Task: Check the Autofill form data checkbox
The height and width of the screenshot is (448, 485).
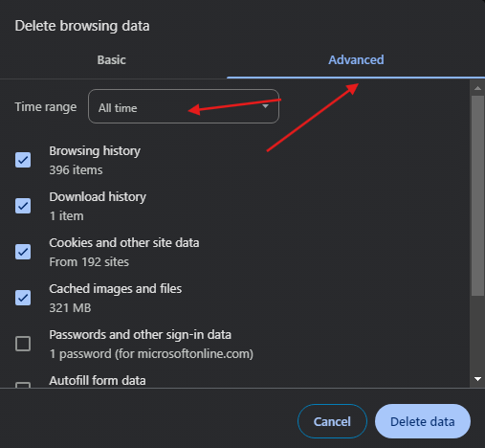Action: coord(23,385)
